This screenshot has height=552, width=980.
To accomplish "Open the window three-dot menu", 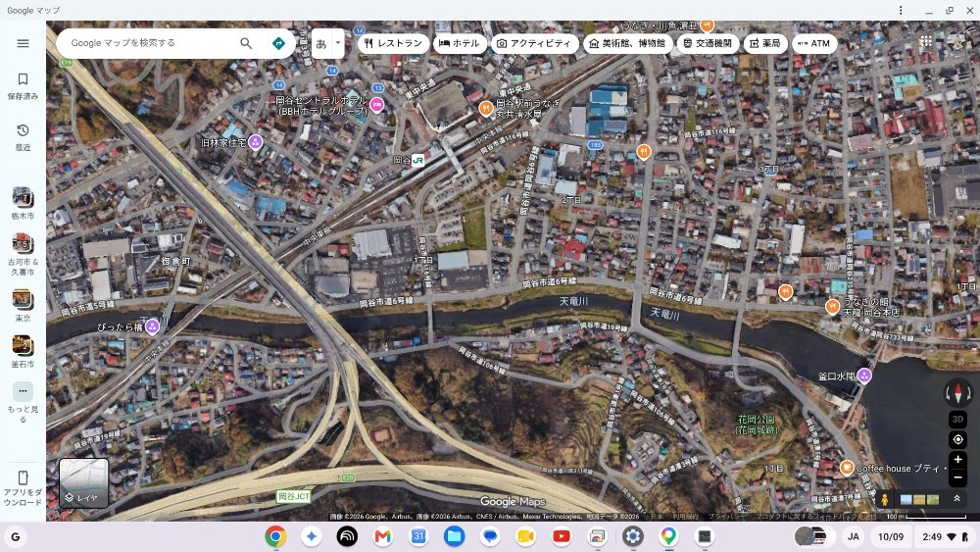I will tap(901, 10).
